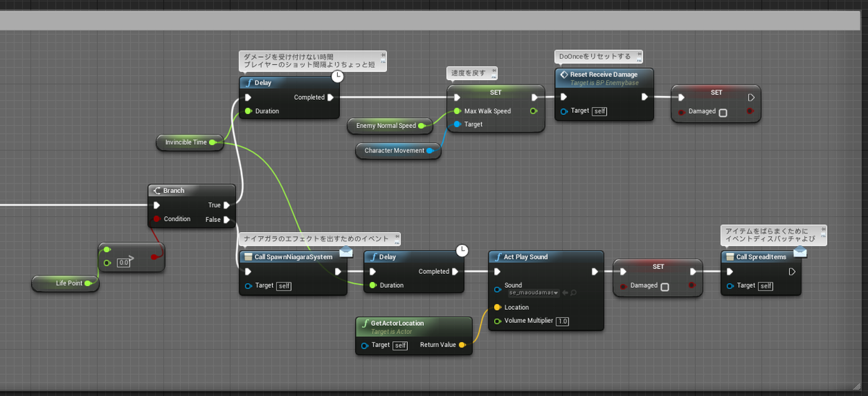
Task: Click the self field on GetActorLocation's Target
Action: [x=400, y=345]
